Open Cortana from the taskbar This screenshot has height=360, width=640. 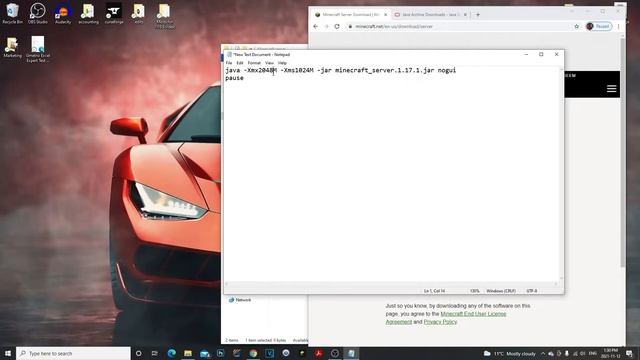pyautogui.click(x=138, y=353)
